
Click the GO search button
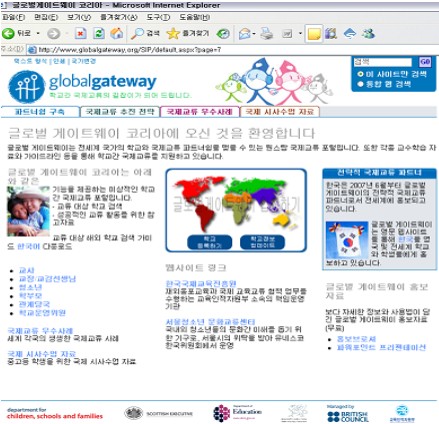(x=425, y=62)
